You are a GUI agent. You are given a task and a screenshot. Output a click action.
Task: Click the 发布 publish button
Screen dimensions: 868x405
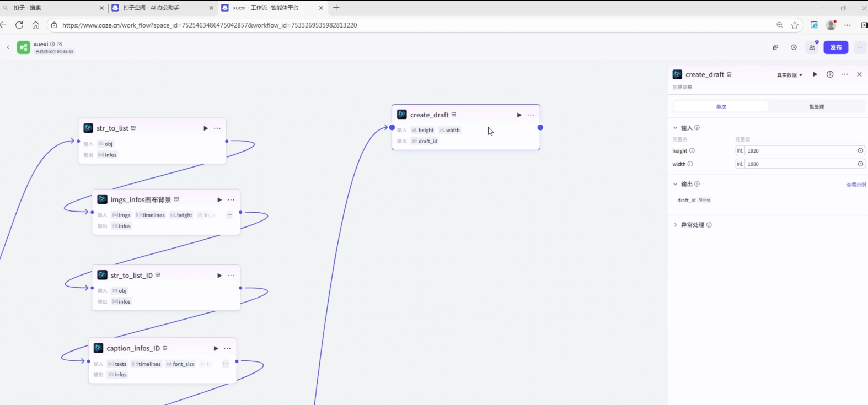835,47
